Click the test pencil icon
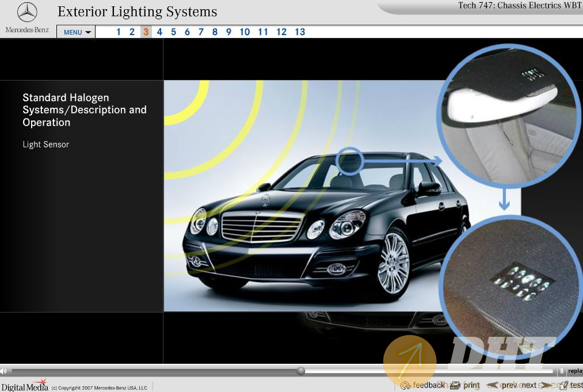The width and height of the screenshot is (583, 392). tap(565, 385)
